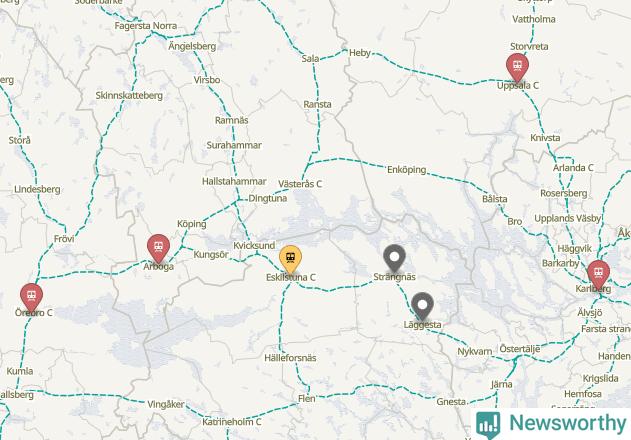Open the yellow train marker at Eskilstuna C

(291, 258)
